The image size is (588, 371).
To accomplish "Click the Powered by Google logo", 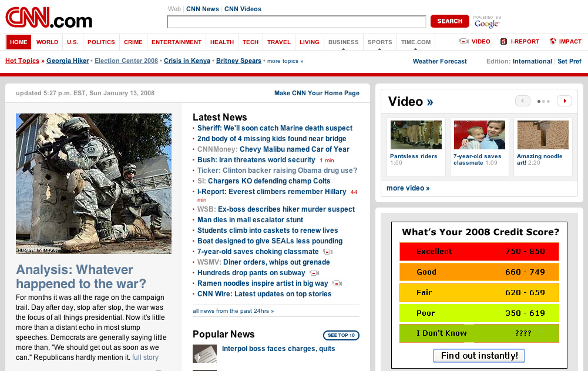I will [x=487, y=22].
